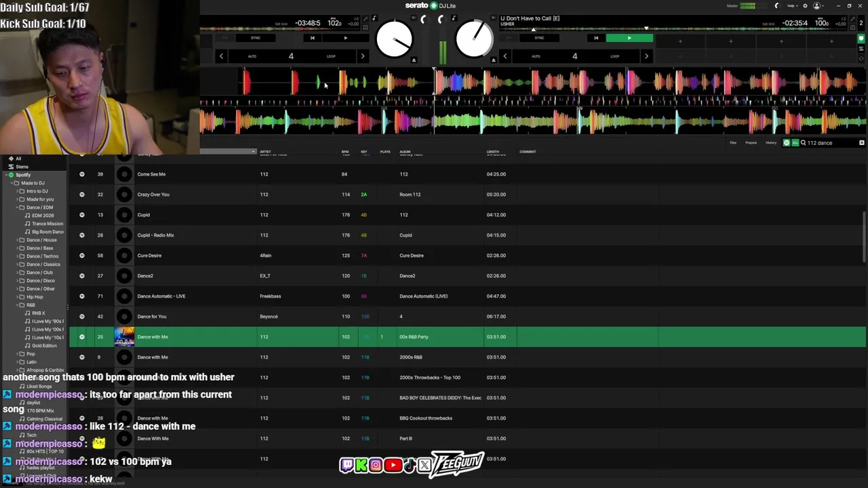Open the Help dropdown menu
The image size is (868, 488).
(791, 5)
